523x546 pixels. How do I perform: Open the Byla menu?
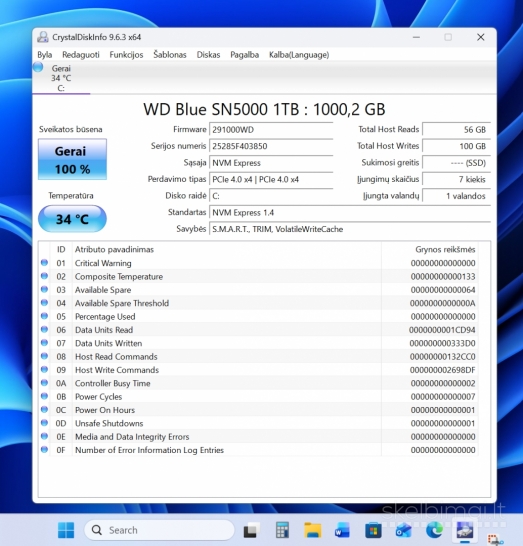tap(45, 55)
